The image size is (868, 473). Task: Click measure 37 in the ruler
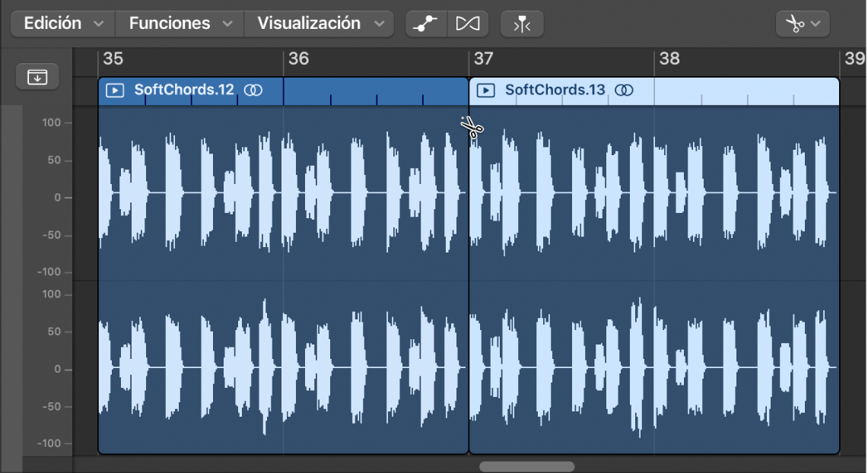tap(485, 59)
